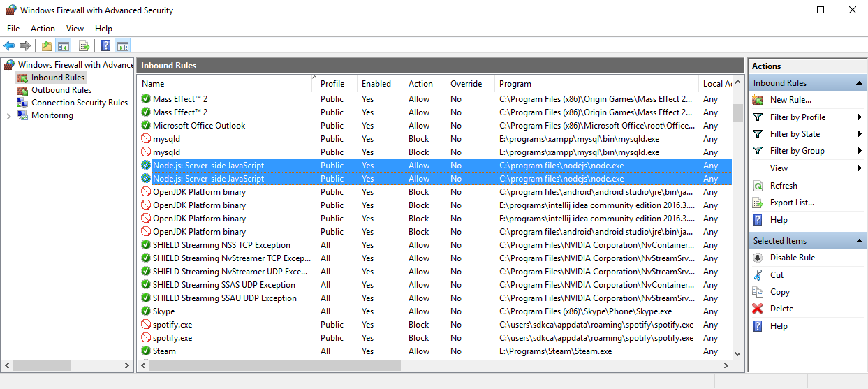Open the View submenu arrow in Actions pane

tap(859, 168)
